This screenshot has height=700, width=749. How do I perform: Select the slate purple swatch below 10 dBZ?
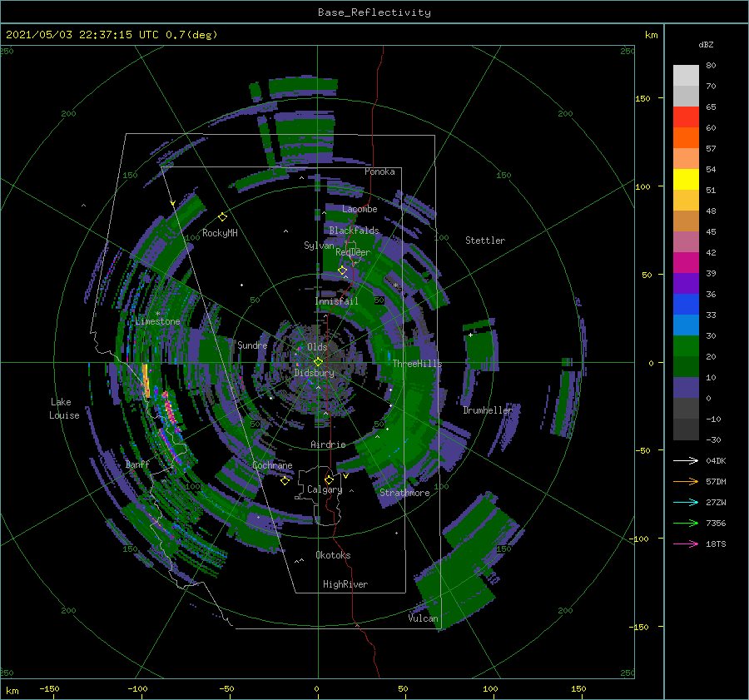pos(686,387)
